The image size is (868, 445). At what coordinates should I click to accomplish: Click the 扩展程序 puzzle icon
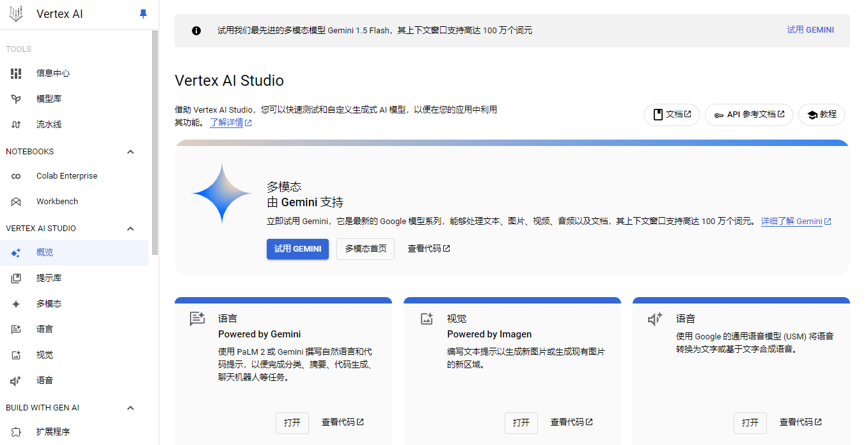point(16,432)
